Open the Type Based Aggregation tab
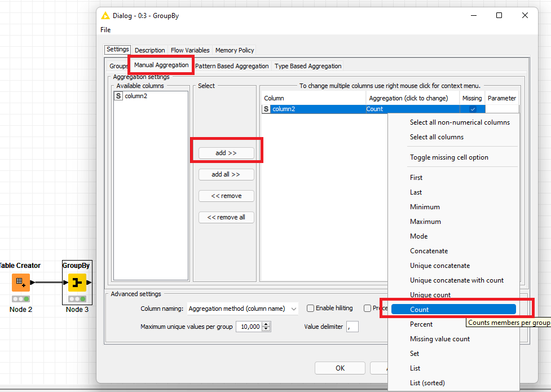 [308, 66]
